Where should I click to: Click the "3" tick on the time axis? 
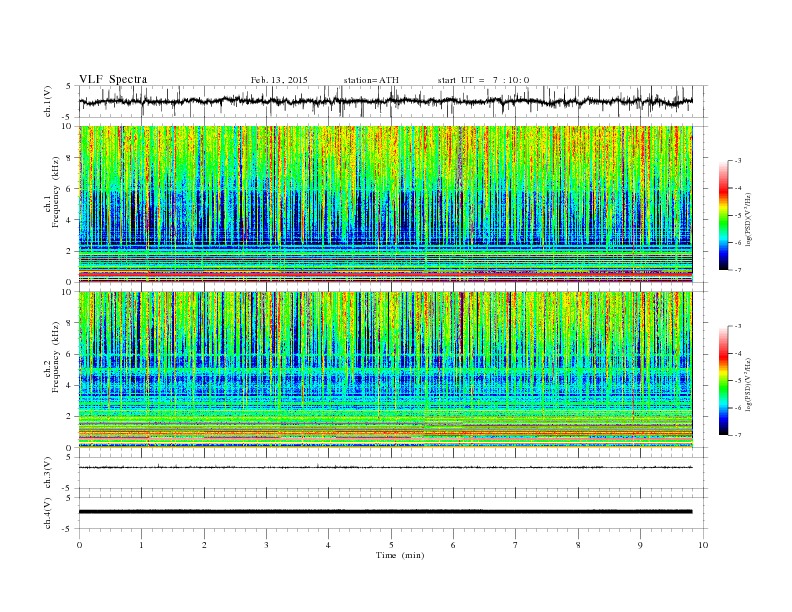coord(266,545)
